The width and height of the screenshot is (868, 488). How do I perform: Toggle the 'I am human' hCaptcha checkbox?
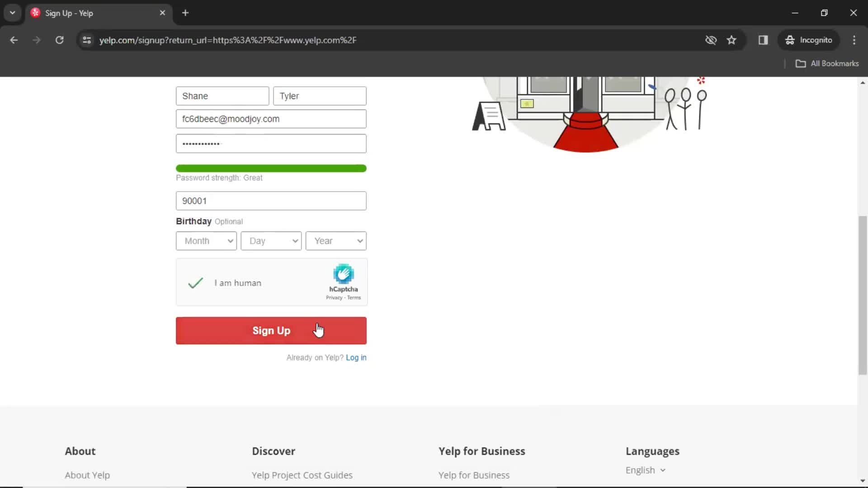tap(194, 283)
